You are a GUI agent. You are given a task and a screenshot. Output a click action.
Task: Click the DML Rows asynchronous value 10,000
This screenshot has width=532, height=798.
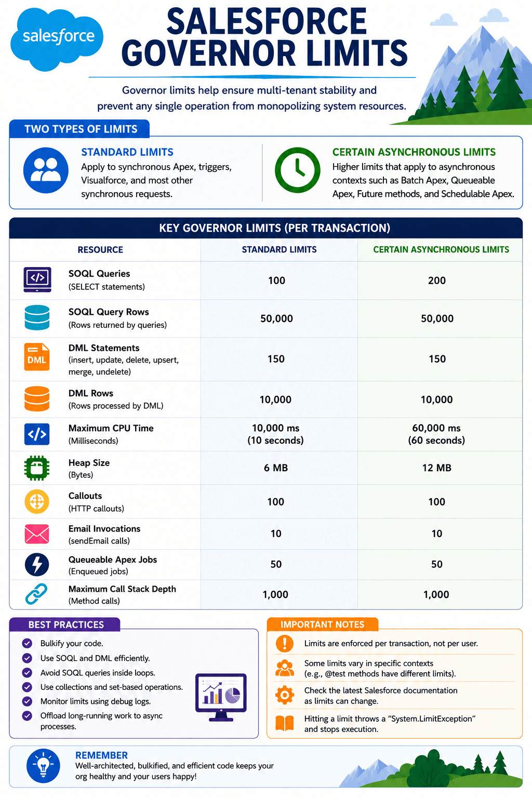[x=436, y=400]
